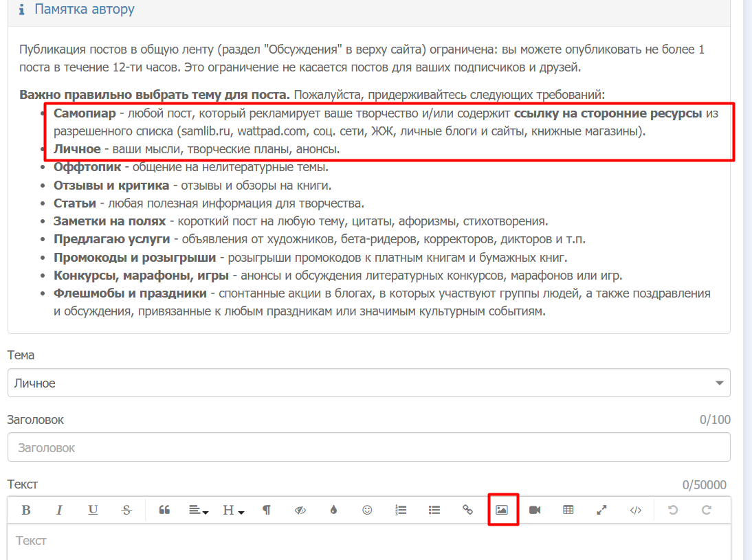Viewport: 752px width, 560px height.
Task: Click the info icon beside Памятка автору
Action: point(21,9)
